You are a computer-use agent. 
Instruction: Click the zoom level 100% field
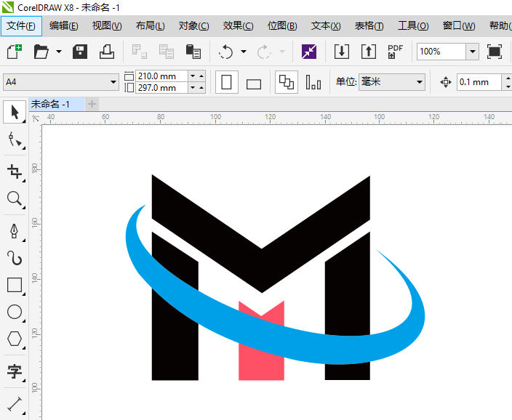[441, 52]
